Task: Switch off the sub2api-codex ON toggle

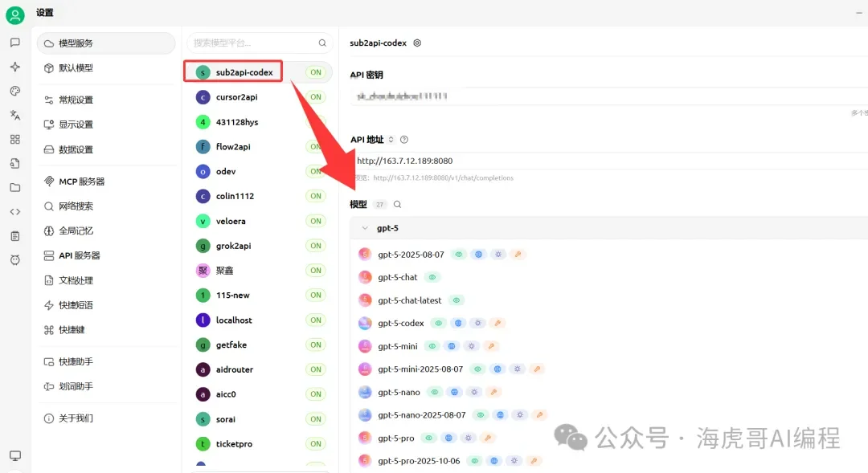Action: pyautogui.click(x=314, y=71)
